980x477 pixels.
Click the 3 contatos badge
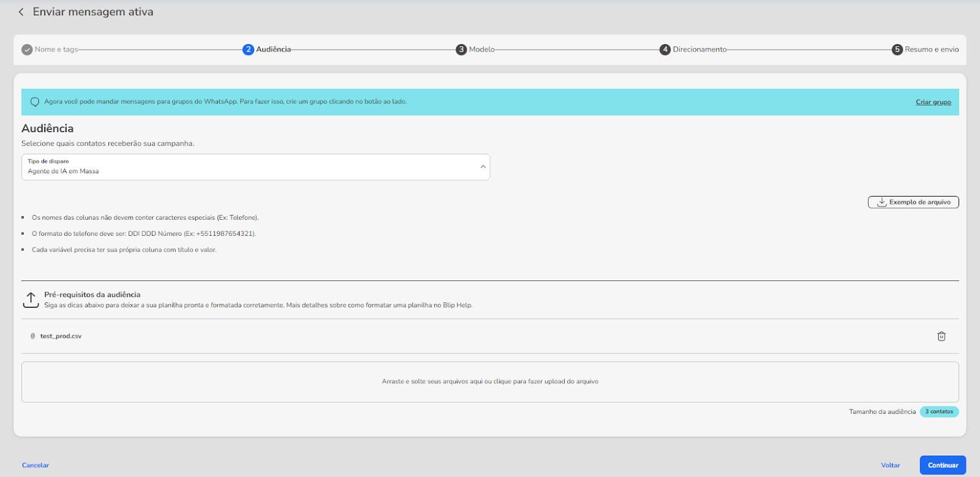939,411
